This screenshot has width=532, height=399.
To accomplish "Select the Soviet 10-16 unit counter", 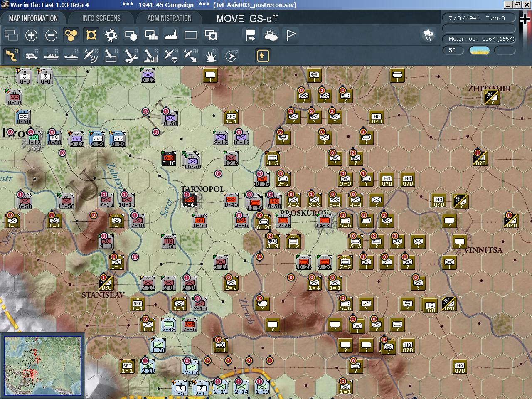I will click(262, 180).
